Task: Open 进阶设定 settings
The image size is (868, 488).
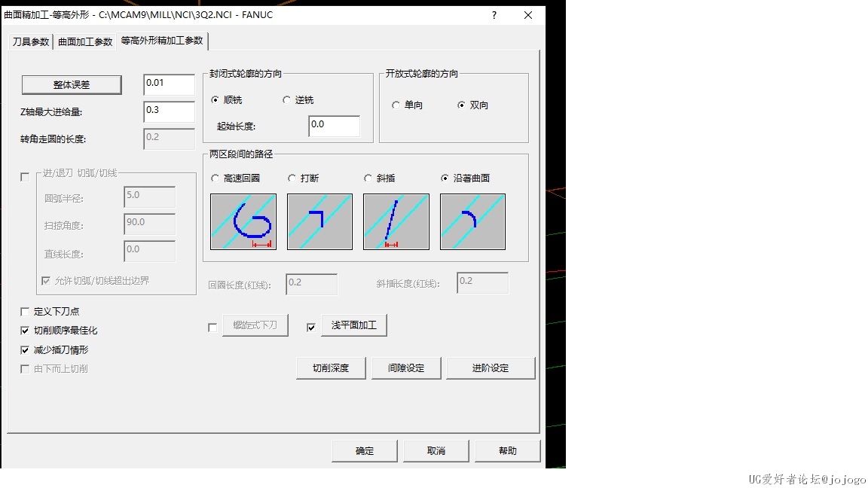Action: pos(491,368)
